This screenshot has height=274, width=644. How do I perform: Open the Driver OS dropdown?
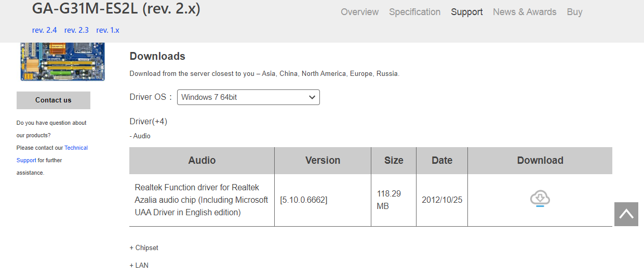coord(248,97)
